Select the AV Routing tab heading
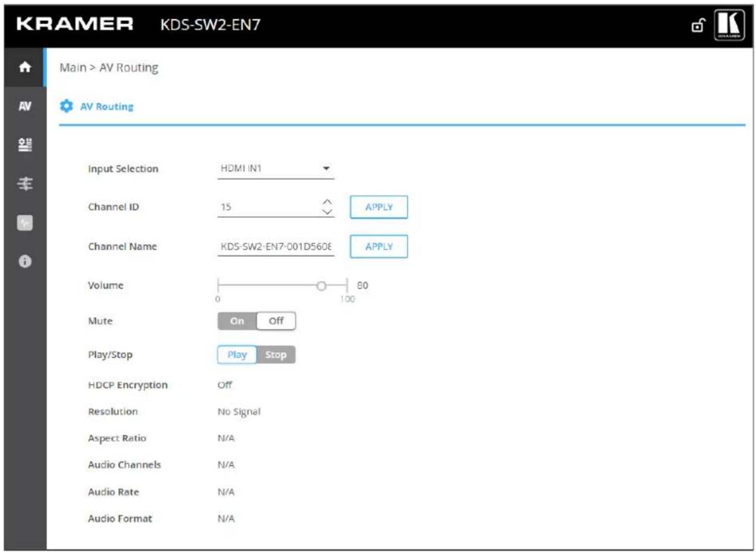The width and height of the screenshot is (756, 552). [107, 107]
